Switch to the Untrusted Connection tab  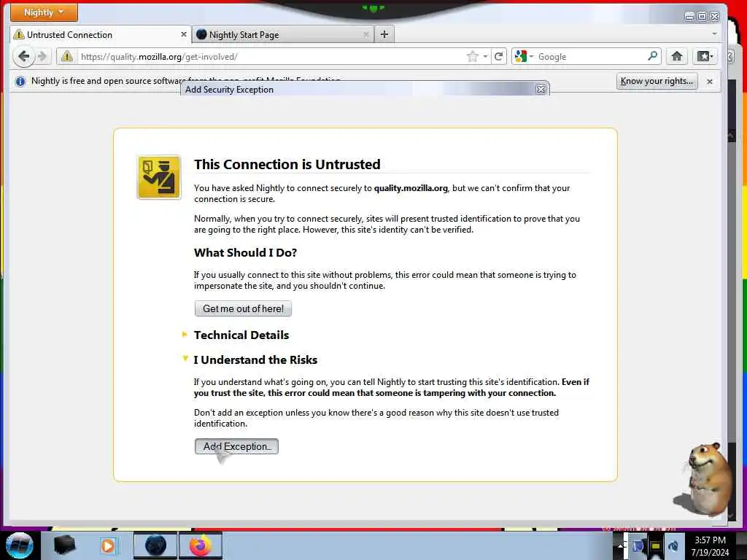[101, 35]
